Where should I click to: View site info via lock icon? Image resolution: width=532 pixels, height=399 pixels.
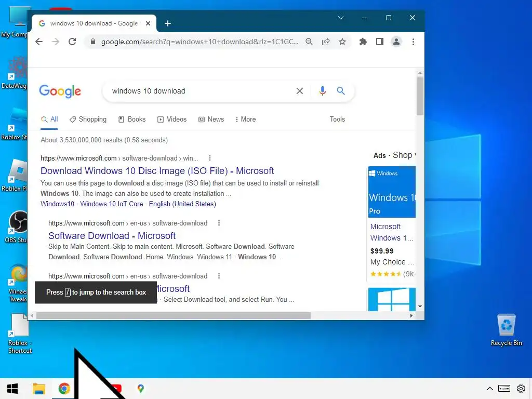[92, 42]
